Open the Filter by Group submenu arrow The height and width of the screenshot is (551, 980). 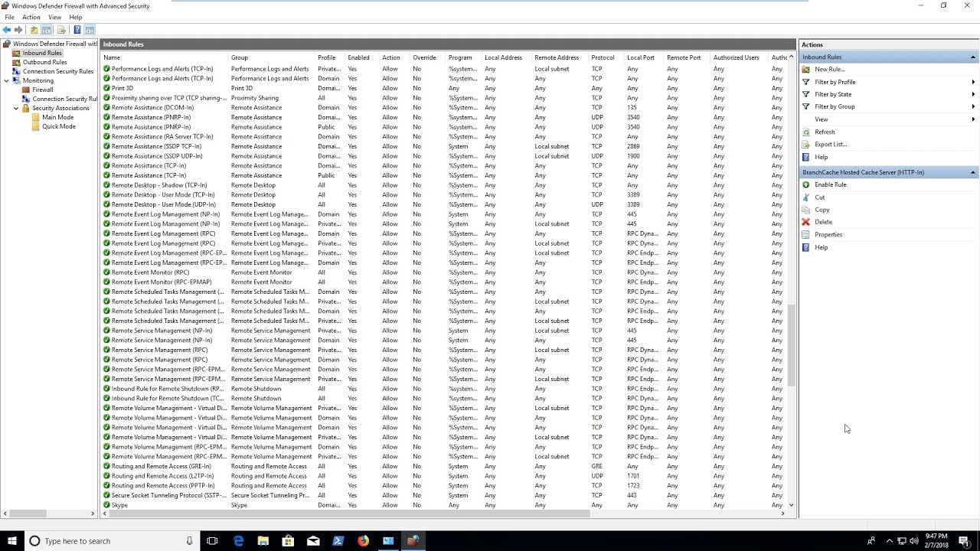tap(973, 106)
